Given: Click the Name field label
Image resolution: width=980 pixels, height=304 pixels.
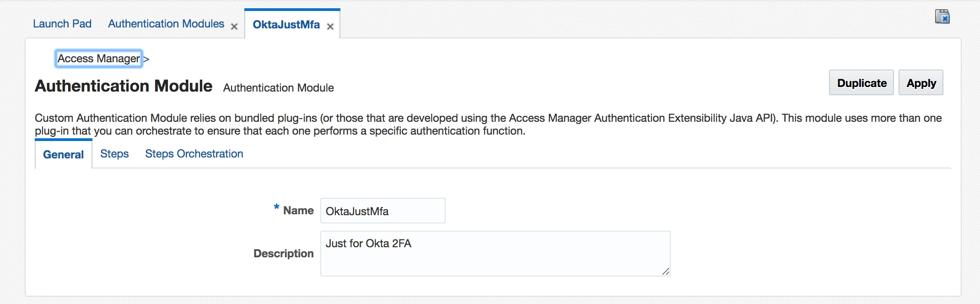Looking at the screenshot, I should (x=298, y=211).
